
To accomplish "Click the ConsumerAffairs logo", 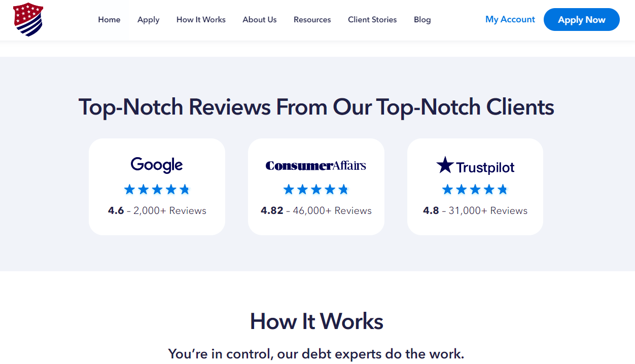I will 315,166.
